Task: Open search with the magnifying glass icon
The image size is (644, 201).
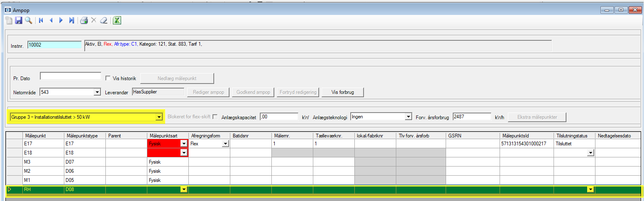Action: (28, 20)
